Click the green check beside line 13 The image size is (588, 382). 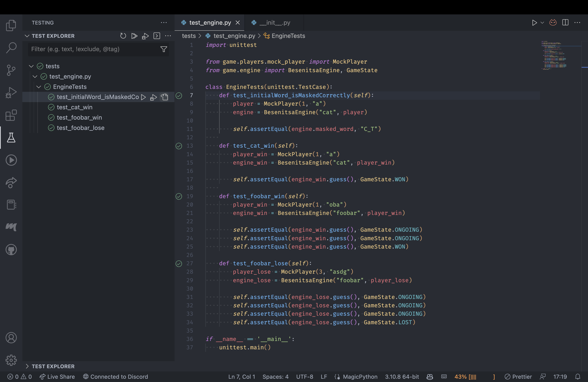pyautogui.click(x=179, y=146)
